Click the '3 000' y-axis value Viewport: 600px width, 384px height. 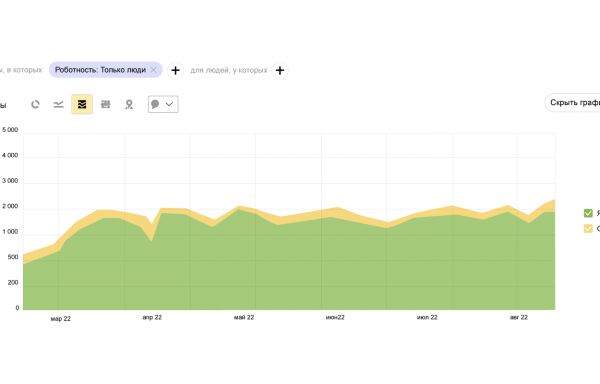click(10, 181)
